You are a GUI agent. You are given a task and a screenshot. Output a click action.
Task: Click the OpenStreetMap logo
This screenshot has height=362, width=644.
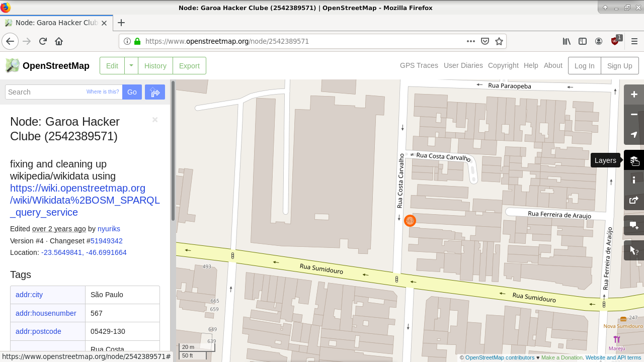tap(47, 66)
